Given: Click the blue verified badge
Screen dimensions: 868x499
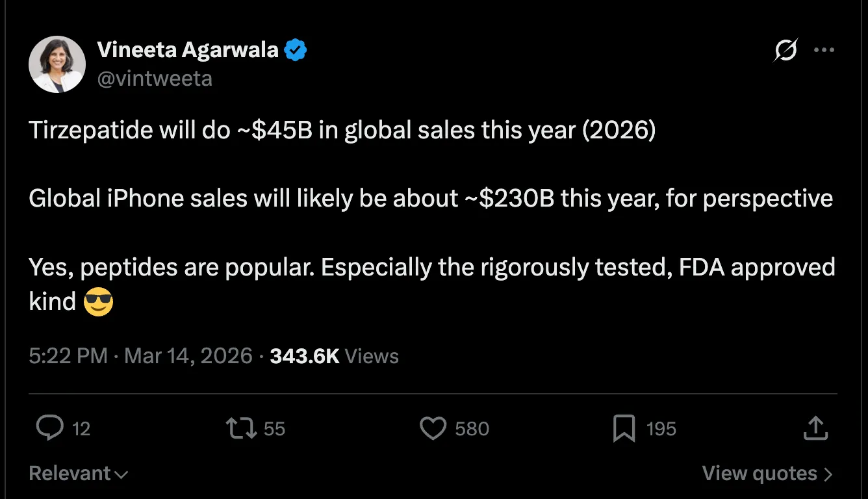Looking at the screenshot, I should click(x=296, y=50).
